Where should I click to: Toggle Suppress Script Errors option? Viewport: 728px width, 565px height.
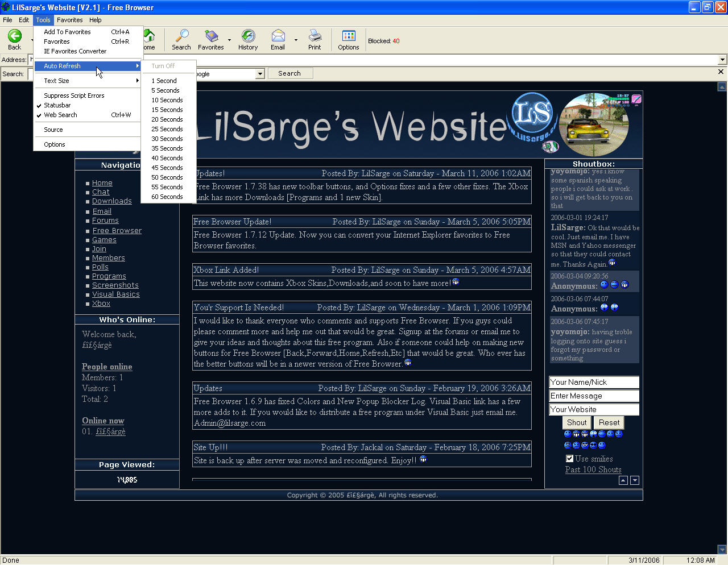[x=88, y=95]
